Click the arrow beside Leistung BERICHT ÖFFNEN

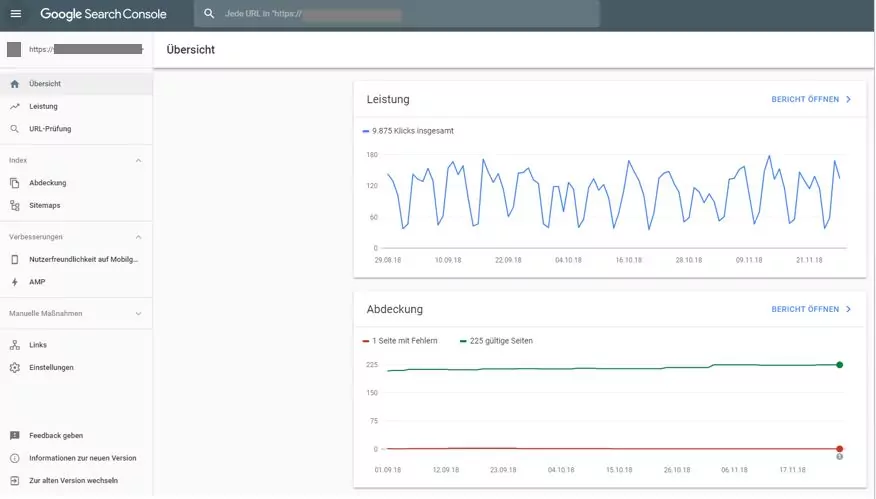849,99
